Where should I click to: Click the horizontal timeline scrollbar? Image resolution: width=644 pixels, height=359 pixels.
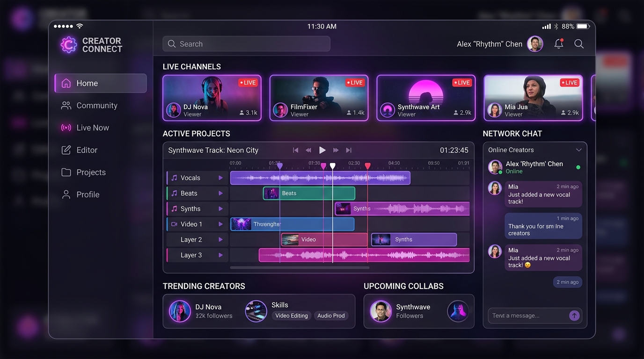pos(300,268)
